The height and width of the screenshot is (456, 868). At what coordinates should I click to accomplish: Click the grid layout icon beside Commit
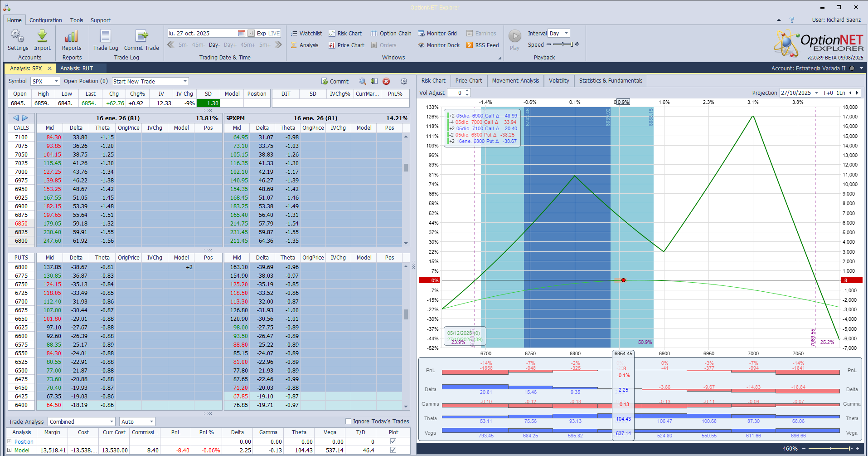click(x=374, y=81)
